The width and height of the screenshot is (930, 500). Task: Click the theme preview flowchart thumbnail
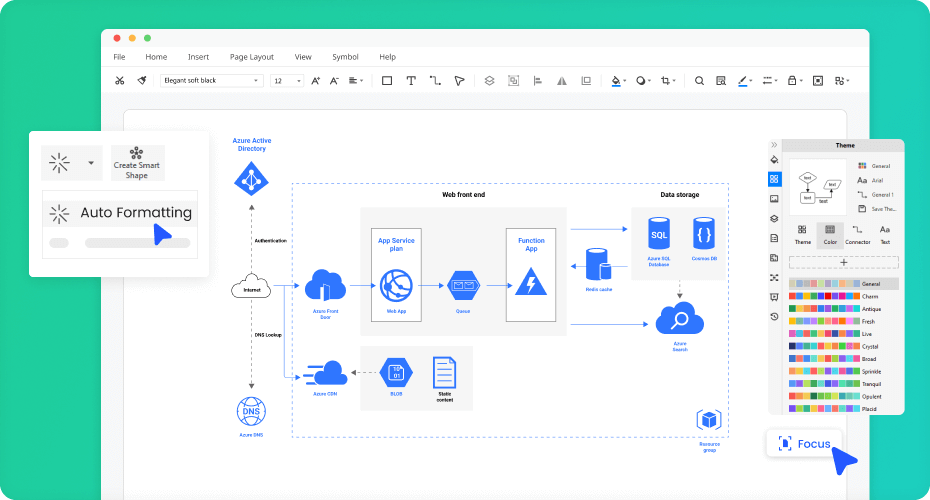818,187
